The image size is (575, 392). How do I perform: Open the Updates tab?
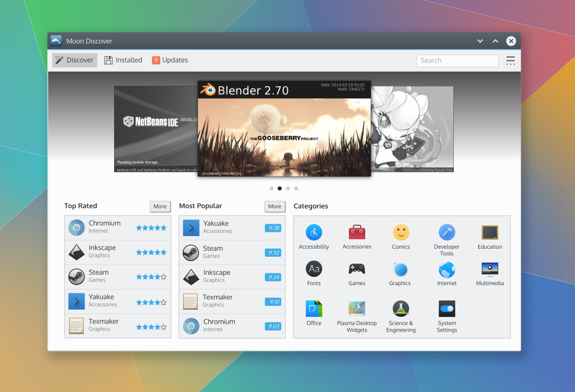click(170, 60)
